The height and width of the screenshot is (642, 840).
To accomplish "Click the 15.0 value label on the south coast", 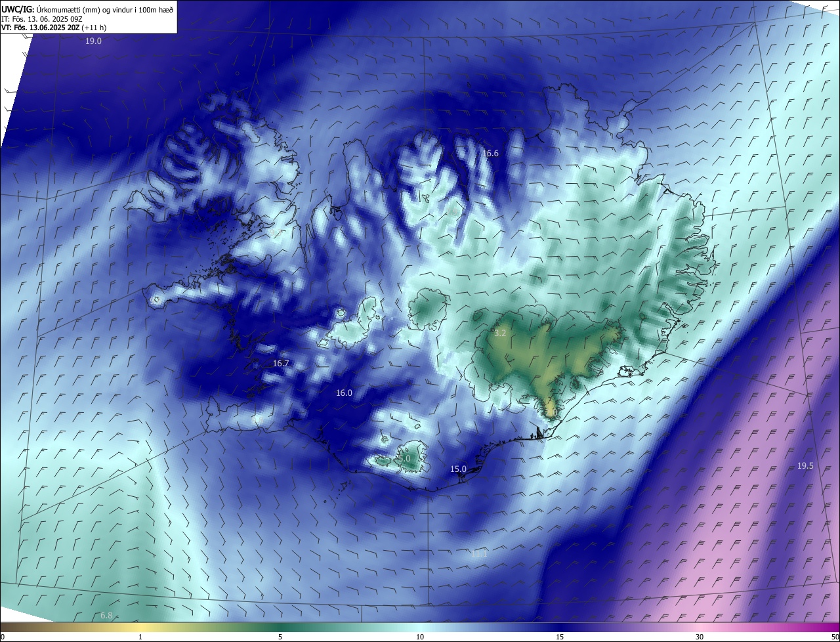I will 458,469.
